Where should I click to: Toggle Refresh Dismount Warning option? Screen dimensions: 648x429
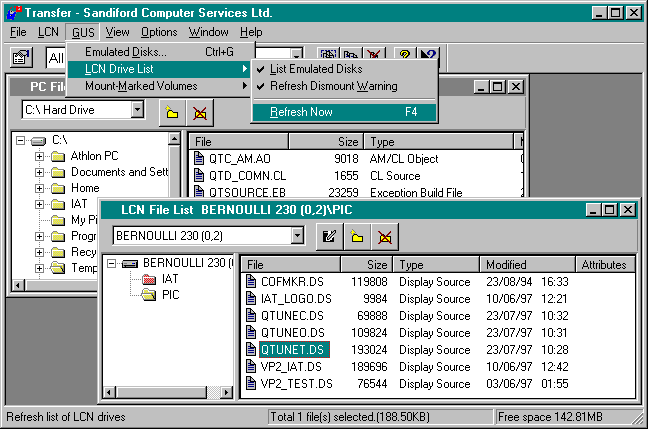tap(345, 86)
